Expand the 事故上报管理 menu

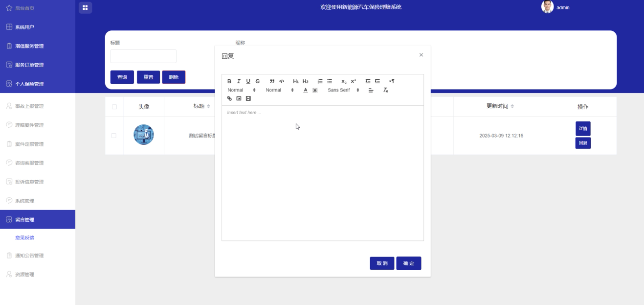click(x=38, y=106)
